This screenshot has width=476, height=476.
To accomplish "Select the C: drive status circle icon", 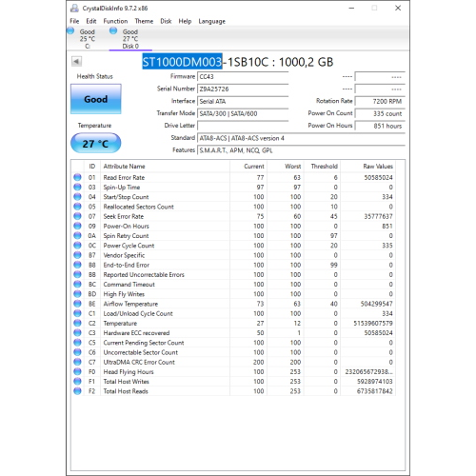I will (x=70, y=30).
